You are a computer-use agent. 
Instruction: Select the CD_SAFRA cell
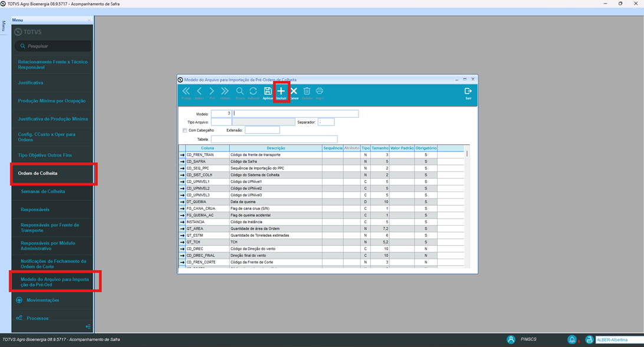coord(208,161)
